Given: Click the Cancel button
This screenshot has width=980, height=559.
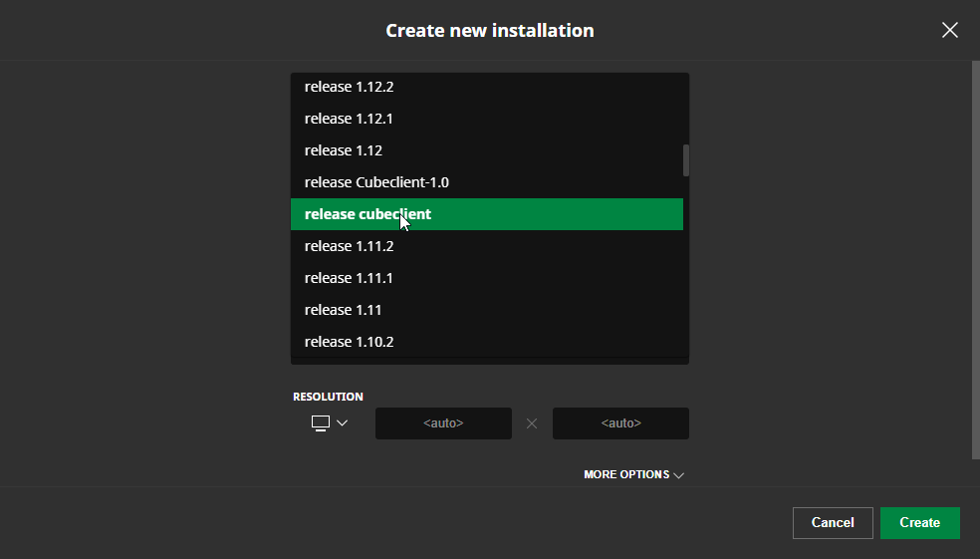Looking at the screenshot, I should coord(833,523).
